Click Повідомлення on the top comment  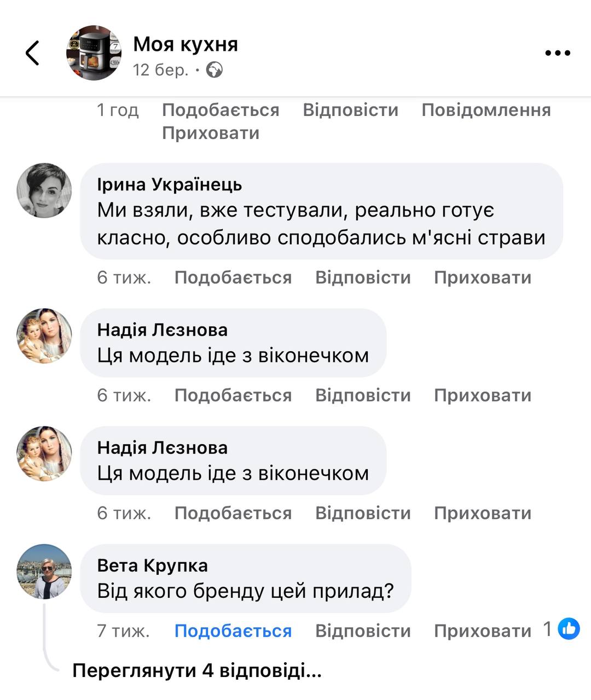pyautogui.click(x=486, y=110)
